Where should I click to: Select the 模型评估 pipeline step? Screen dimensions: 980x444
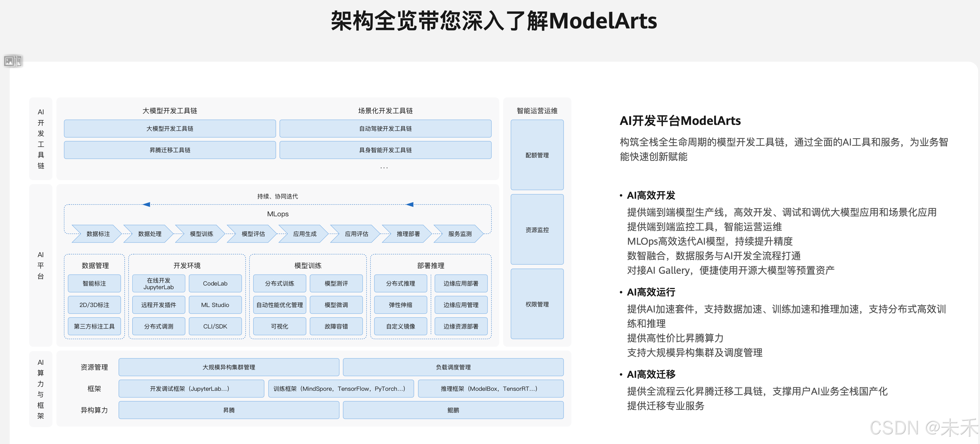tap(253, 234)
